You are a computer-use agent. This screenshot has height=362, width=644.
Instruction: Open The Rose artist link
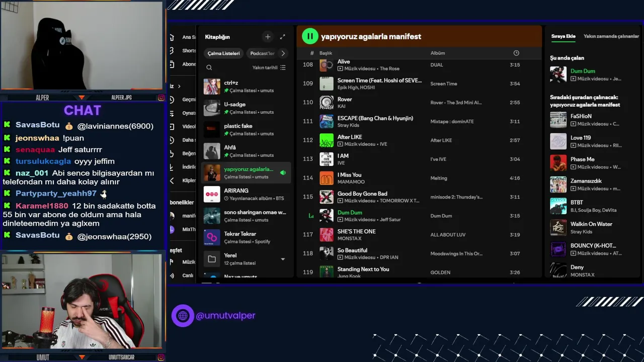[389, 69]
